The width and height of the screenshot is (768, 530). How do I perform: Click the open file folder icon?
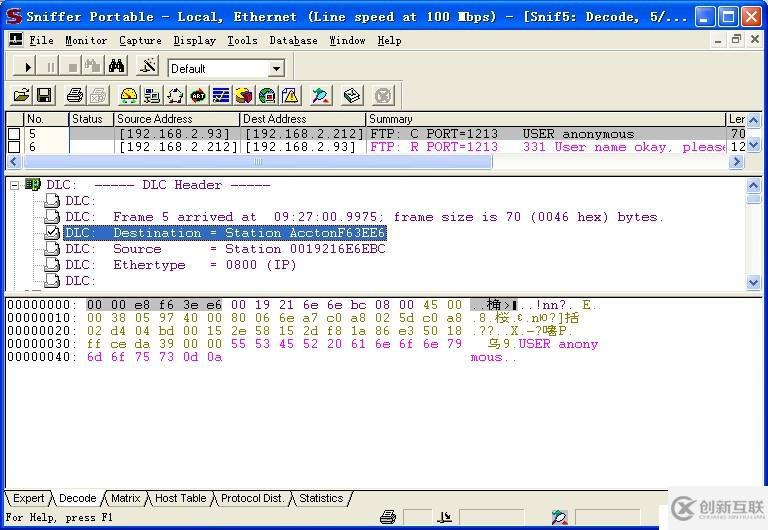22,95
